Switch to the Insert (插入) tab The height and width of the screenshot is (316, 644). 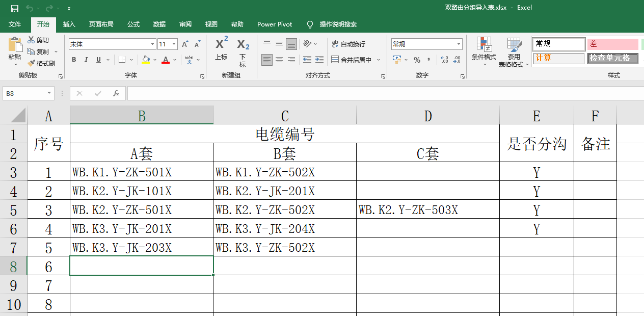coord(69,24)
